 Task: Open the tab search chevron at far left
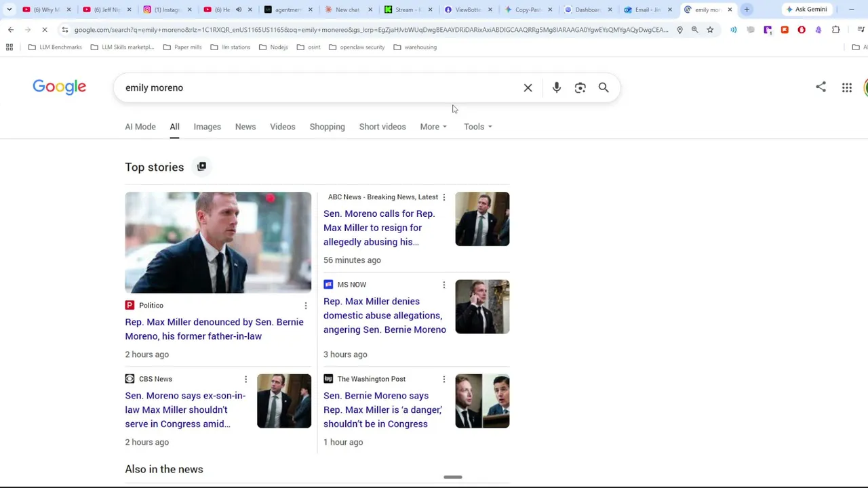[x=9, y=9]
